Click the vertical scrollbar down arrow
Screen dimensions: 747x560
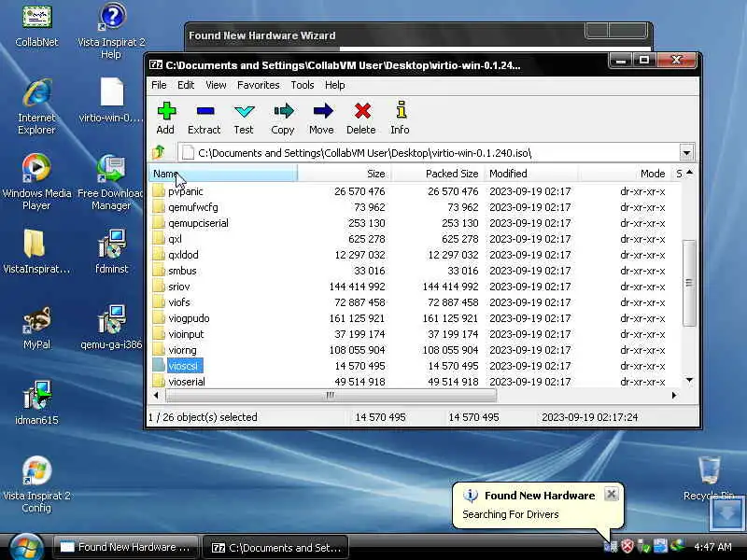click(x=689, y=380)
